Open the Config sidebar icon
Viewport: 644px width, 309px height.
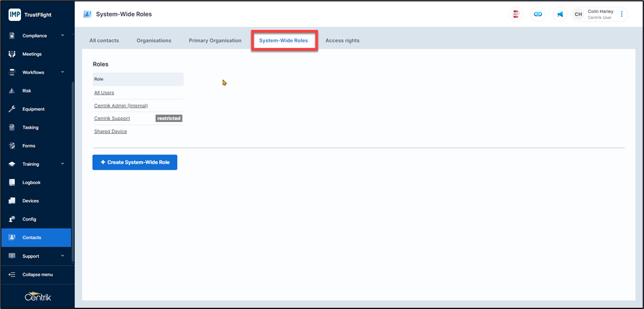[x=12, y=219]
